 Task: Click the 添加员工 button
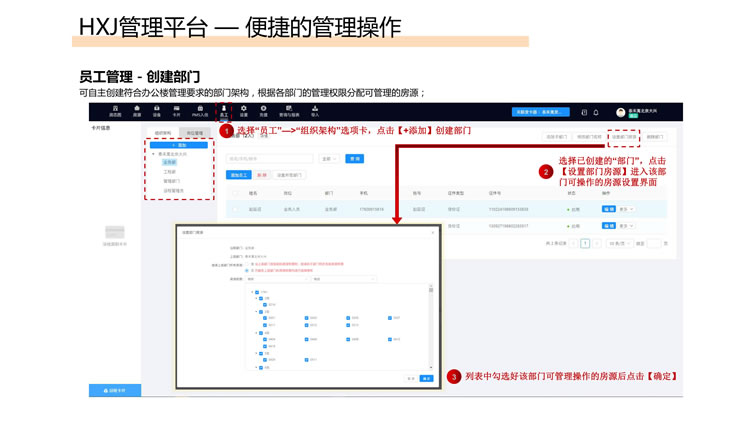(239, 175)
